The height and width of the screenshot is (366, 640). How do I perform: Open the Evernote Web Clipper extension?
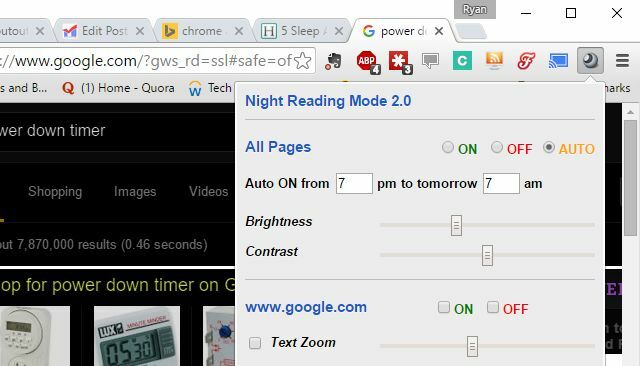click(x=333, y=61)
